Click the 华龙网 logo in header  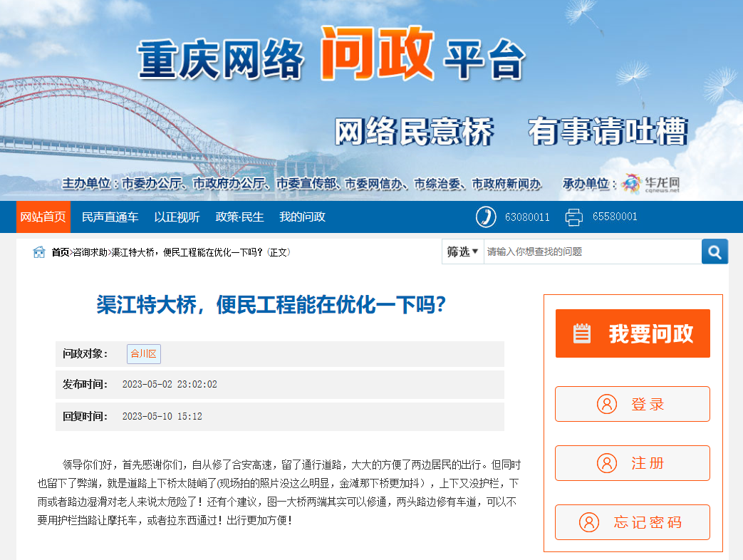[x=651, y=184]
